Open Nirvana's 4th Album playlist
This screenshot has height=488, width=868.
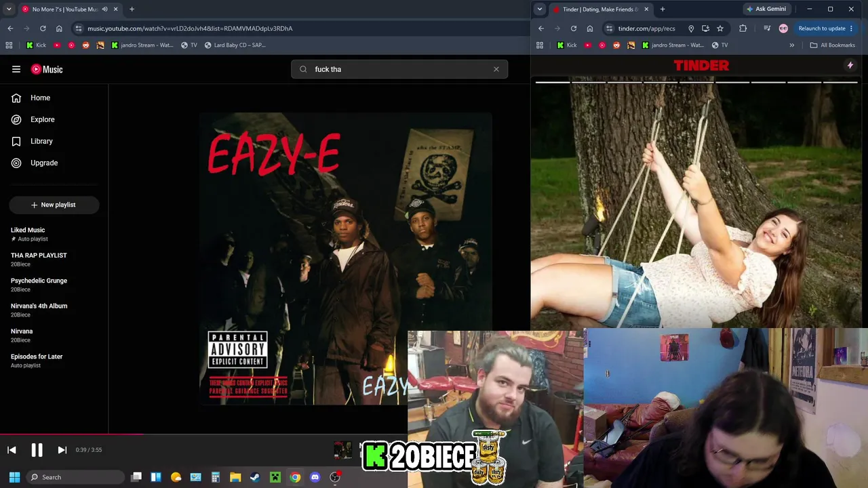(x=39, y=310)
